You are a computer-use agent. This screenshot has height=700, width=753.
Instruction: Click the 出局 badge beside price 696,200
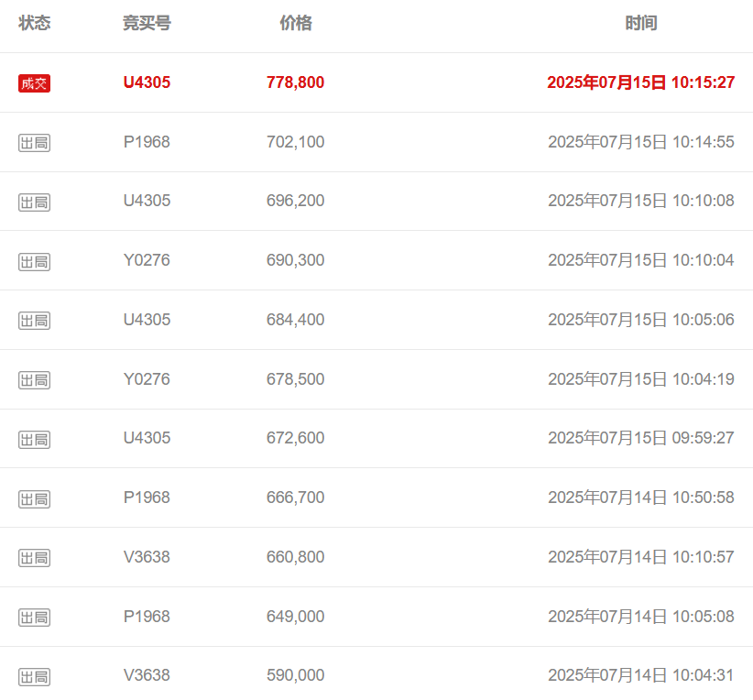click(x=34, y=202)
